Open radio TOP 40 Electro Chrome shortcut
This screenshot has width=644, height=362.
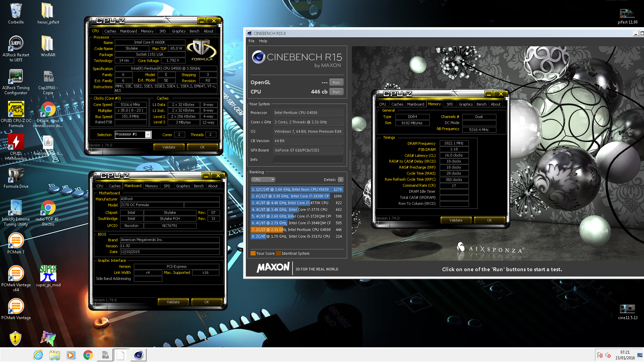[48, 213]
